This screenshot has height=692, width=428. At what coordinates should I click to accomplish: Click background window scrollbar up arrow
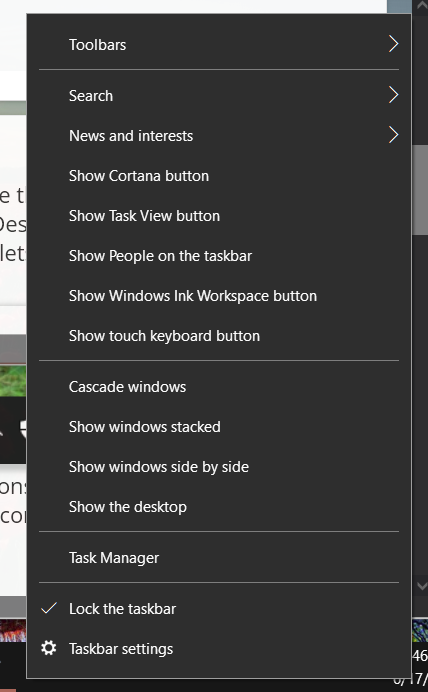[421, 6]
